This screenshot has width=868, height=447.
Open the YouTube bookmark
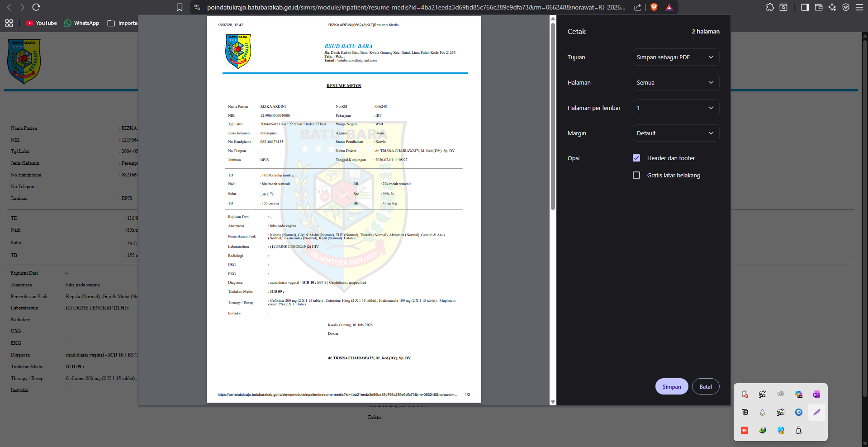(41, 23)
